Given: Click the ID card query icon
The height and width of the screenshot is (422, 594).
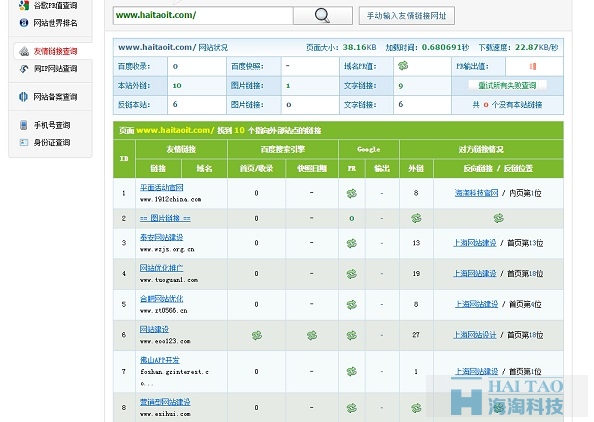Looking at the screenshot, I should point(24,142).
